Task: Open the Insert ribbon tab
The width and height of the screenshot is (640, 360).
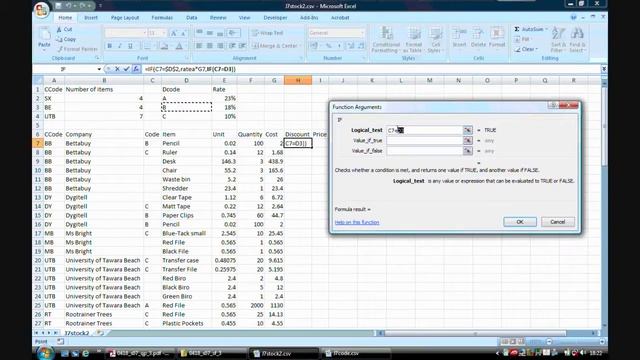Action: point(91,18)
